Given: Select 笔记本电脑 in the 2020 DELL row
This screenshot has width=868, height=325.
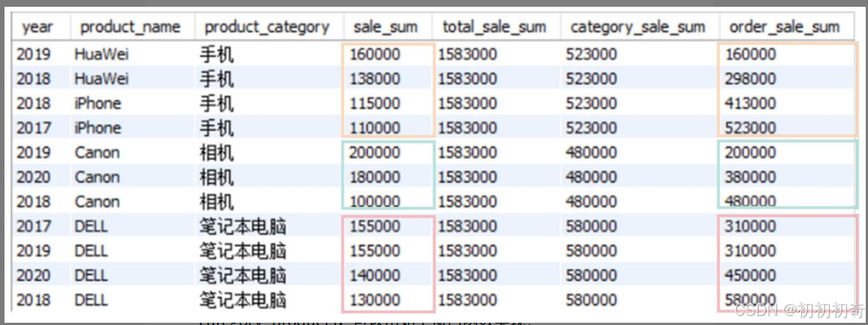Looking at the screenshot, I should click(x=243, y=275).
